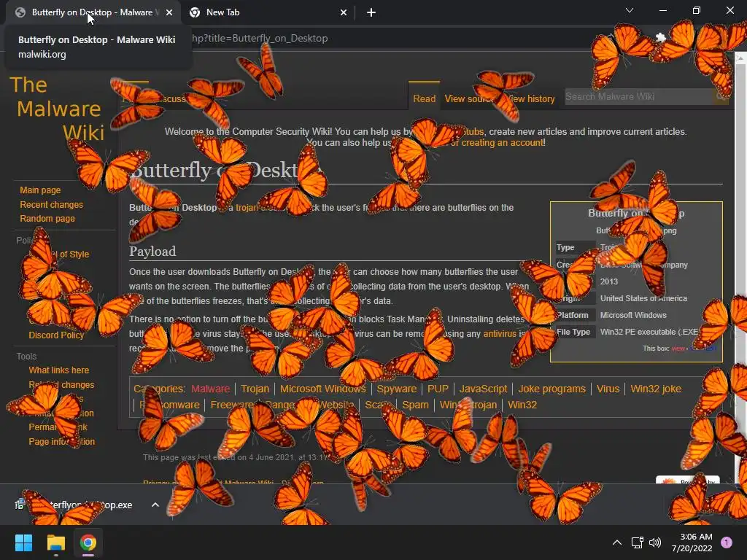Open the JavaScript category link
Viewport: 747px width, 560px height.
[x=483, y=389]
